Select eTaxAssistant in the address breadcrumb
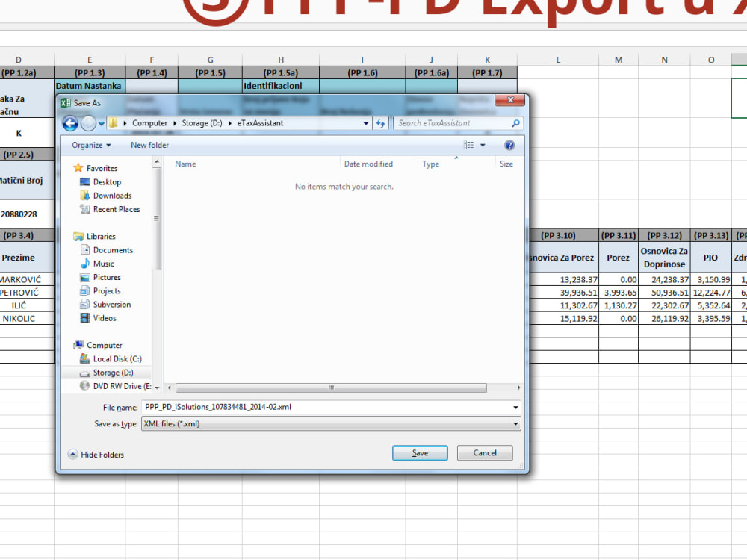 coord(260,123)
